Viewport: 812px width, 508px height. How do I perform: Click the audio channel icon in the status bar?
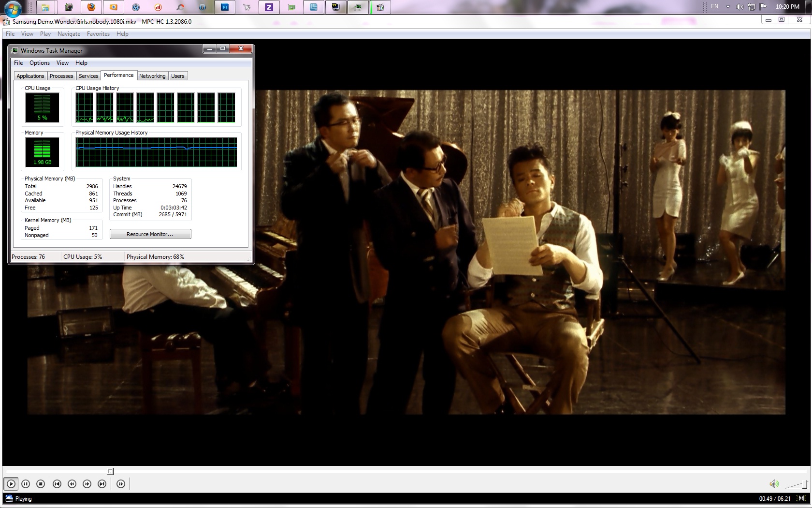tap(801, 499)
